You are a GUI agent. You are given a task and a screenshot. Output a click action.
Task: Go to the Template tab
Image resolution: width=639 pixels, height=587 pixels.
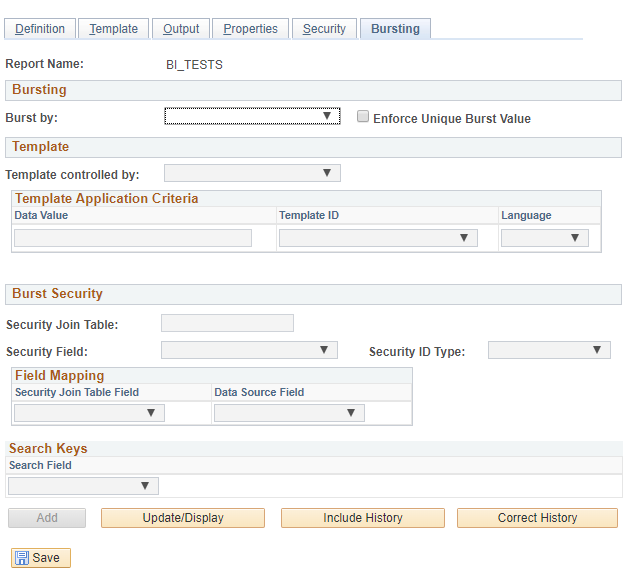[114, 29]
